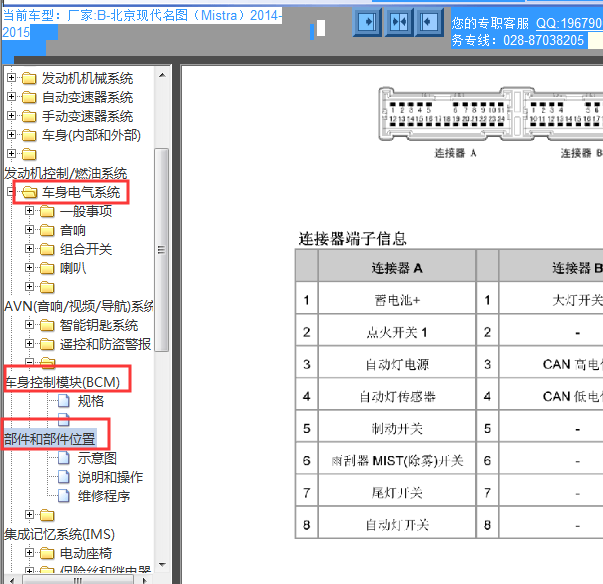Expand the 发动机机械系统 folder
The height and width of the screenshot is (584, 603).
point(12,78)
